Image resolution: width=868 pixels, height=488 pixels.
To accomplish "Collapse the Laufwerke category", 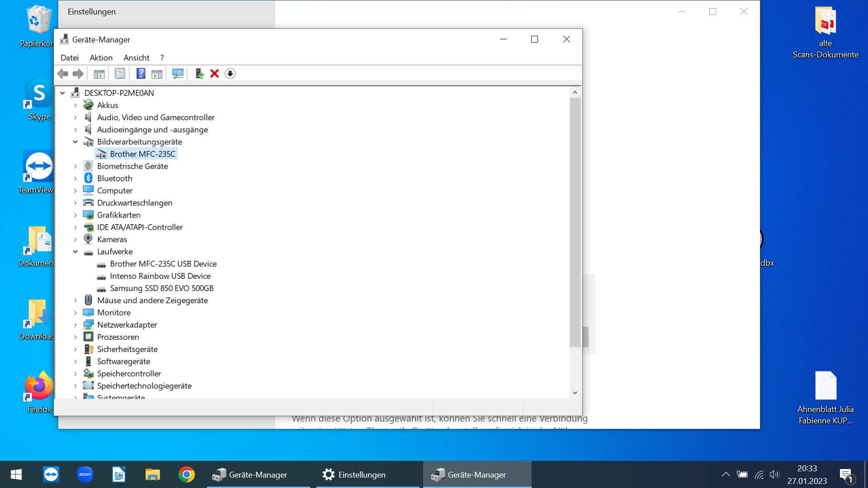I will (75, 252).
